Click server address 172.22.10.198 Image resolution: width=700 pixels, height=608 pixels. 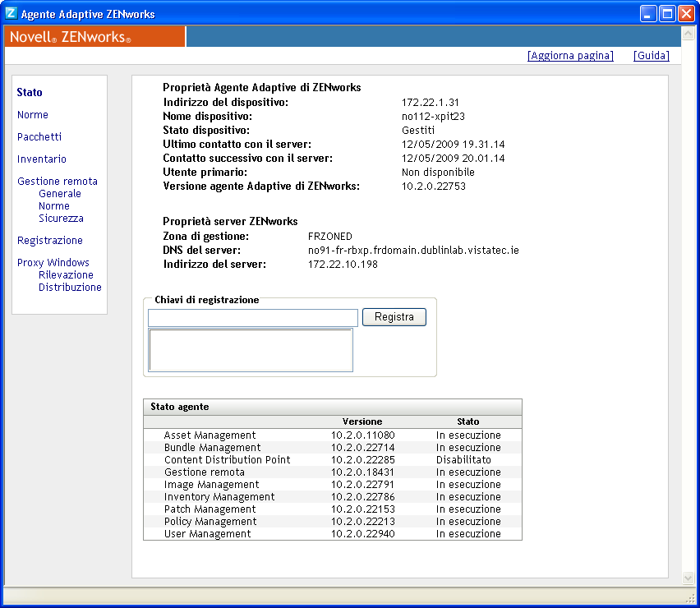(343, 265)
